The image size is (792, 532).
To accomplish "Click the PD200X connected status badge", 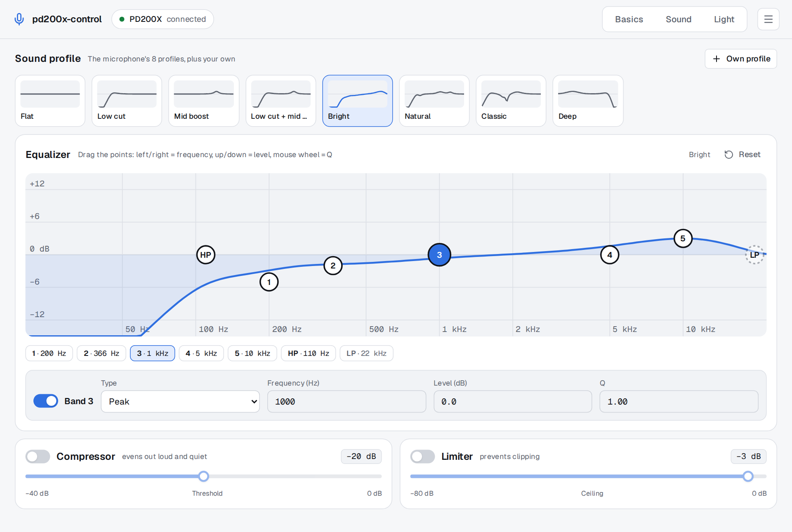I will point(163,19).
